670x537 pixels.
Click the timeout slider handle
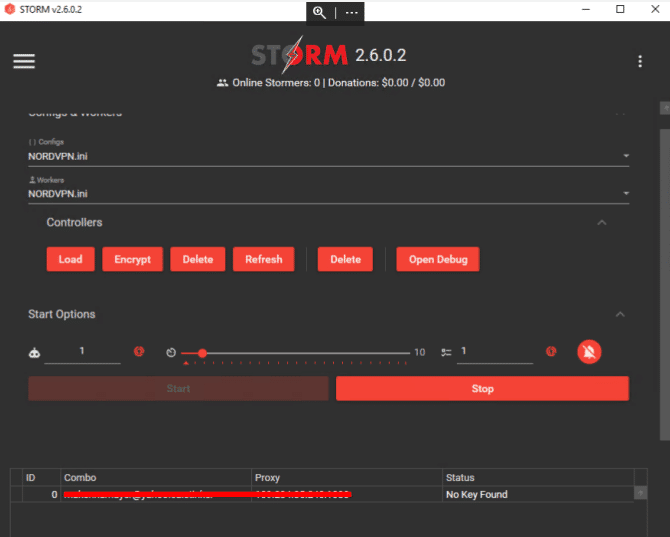click(x=202, y=353)
